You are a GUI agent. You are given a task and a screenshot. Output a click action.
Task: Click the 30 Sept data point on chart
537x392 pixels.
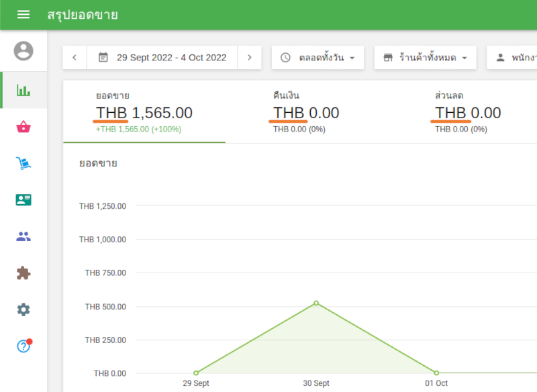[x=316, y=303]
